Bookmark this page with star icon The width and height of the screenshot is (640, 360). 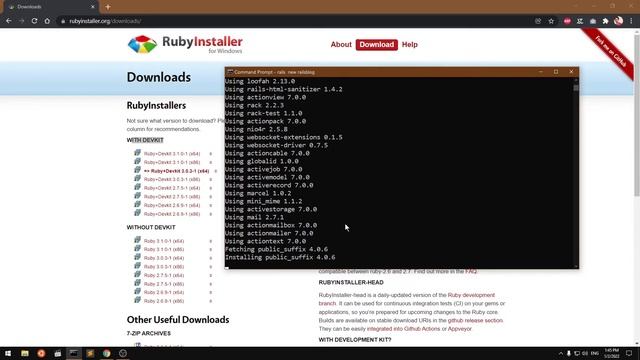(x=551, y=21)
